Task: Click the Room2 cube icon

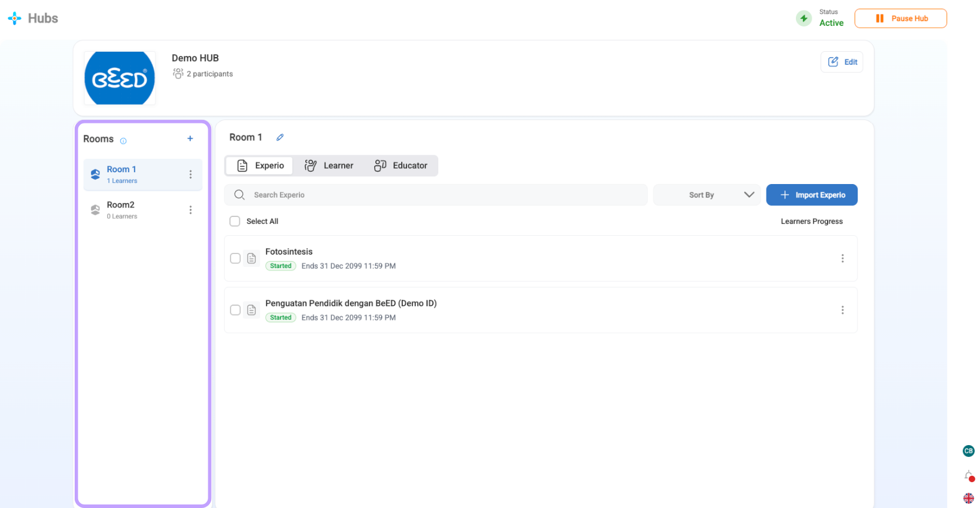Action: [95, 210]
